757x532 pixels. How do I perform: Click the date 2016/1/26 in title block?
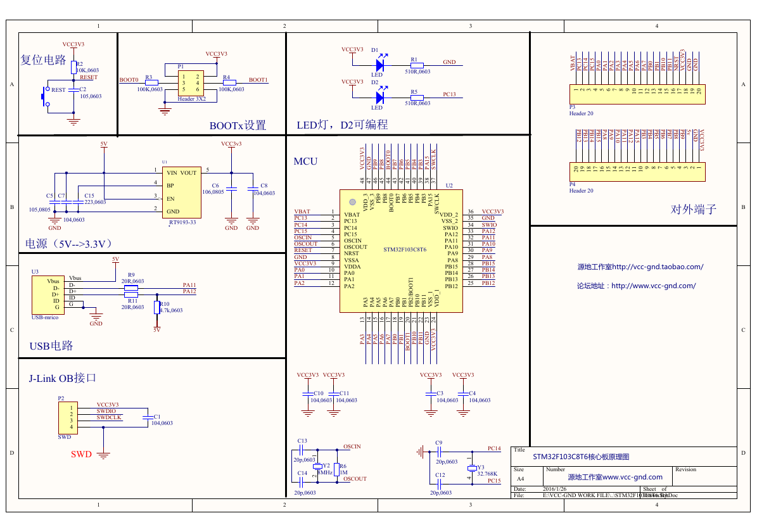point(555,489)
